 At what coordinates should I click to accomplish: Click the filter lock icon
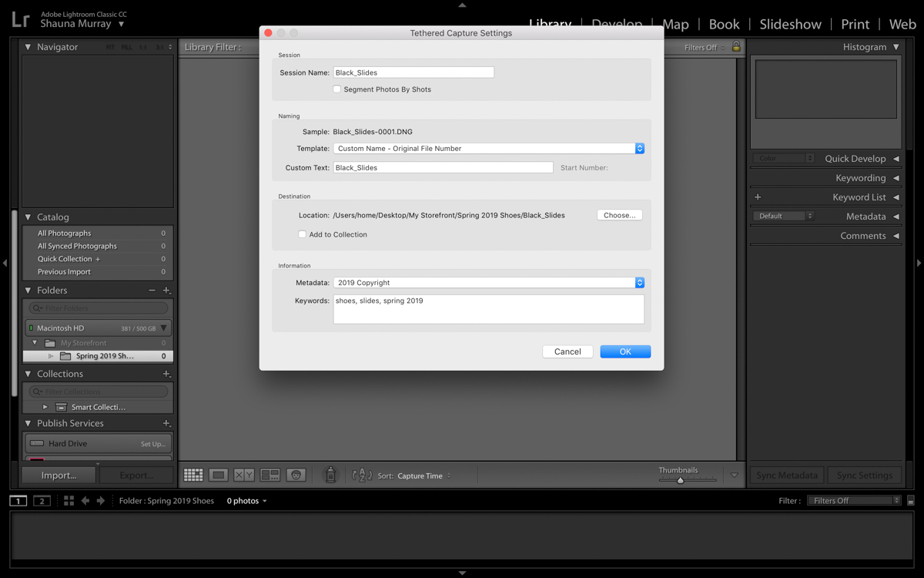click(x=736, y=47)
